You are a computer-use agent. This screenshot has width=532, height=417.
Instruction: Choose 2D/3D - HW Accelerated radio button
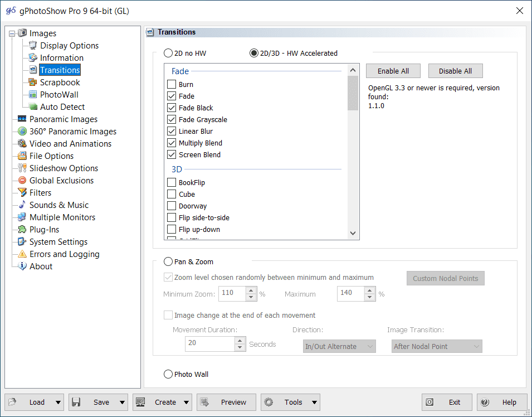254,53
